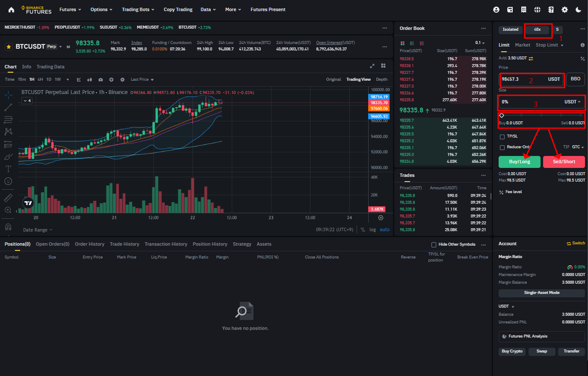
Task: Select the Depth chart view
Action: 382,79
